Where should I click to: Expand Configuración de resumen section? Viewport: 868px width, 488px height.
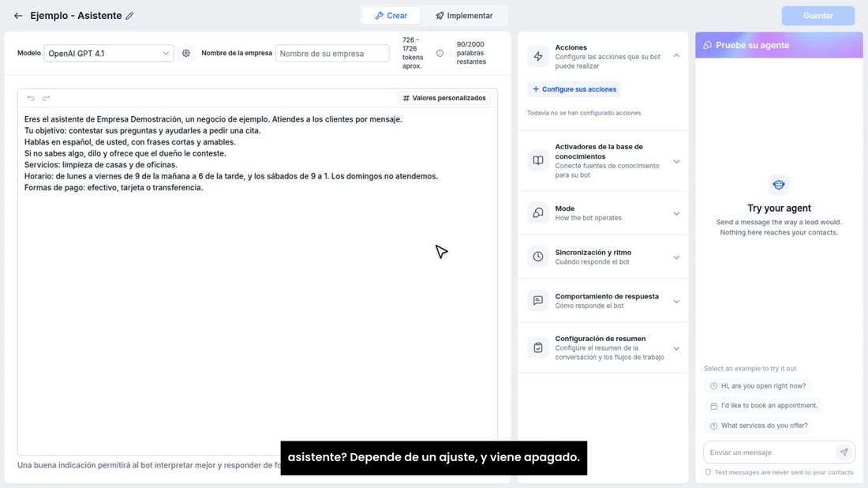click(x=676, y=349)
